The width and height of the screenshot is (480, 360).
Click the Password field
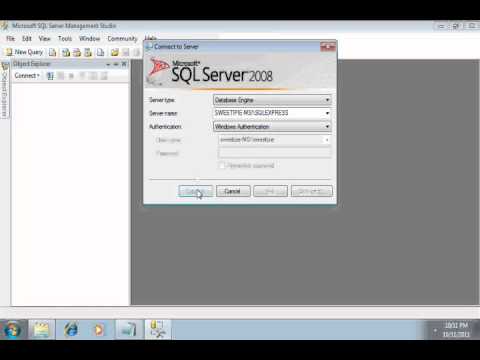click(x=275, y=153)
